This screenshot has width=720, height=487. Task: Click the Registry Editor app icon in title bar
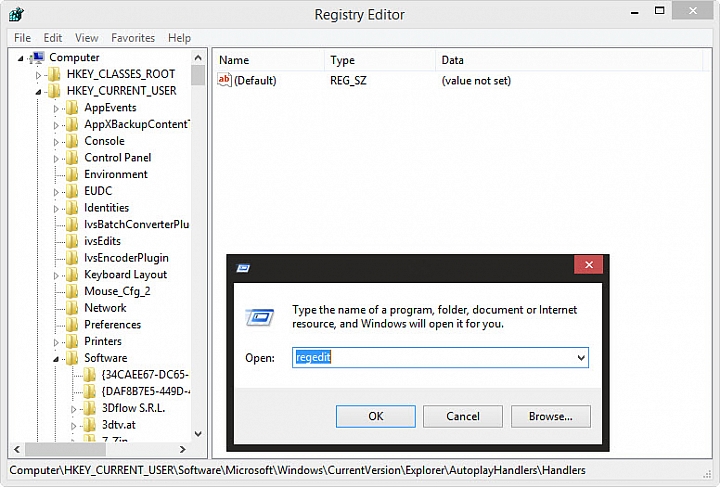tap(16, 14)
